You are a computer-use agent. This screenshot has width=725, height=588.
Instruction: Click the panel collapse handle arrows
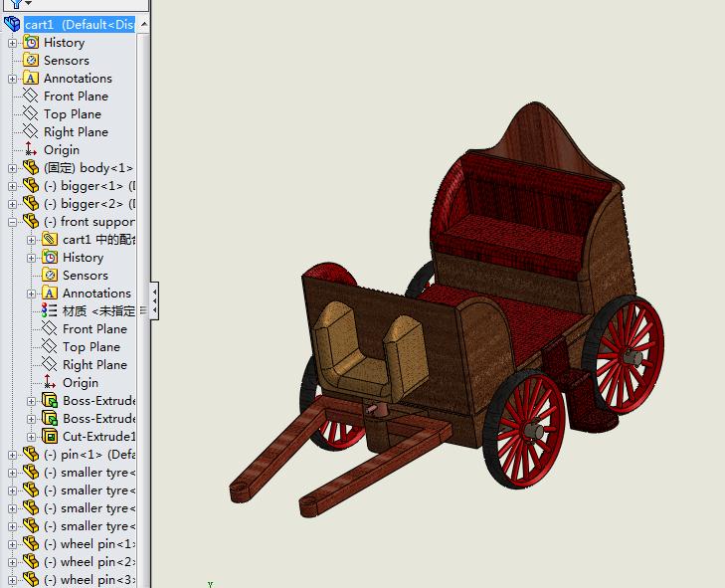coord(154,300)
